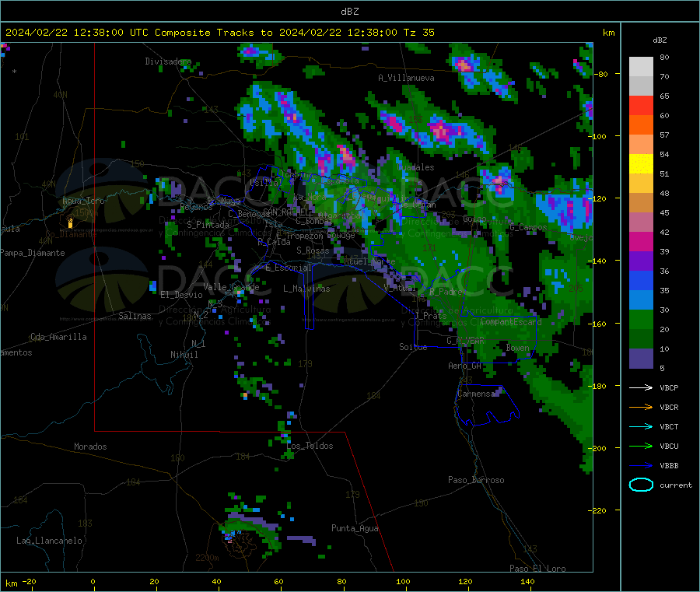This screenshot has width=700, height=592.
Task: Click the 'E_Escorial' map label
Action: 289,268
